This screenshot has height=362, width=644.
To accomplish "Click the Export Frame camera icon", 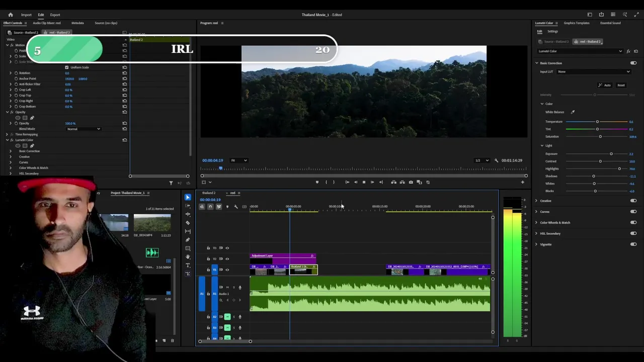I will pyautogui.click(x=411, y=182).
